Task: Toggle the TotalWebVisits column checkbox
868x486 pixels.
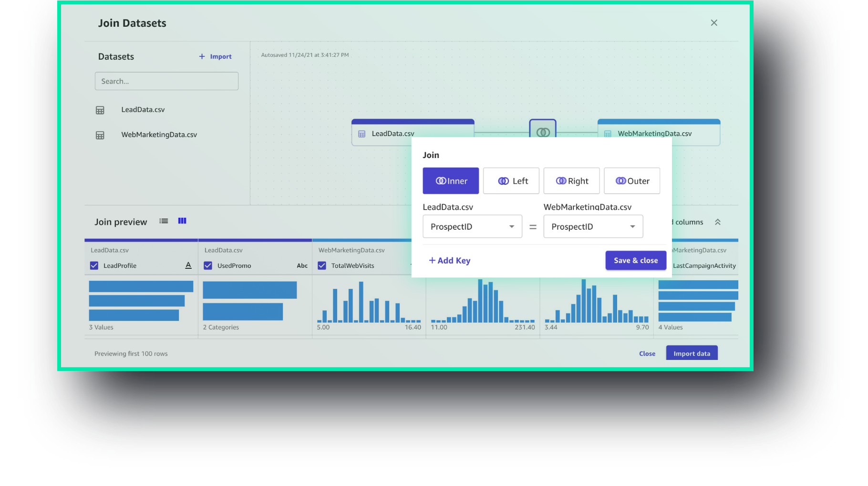Action: 322,265
